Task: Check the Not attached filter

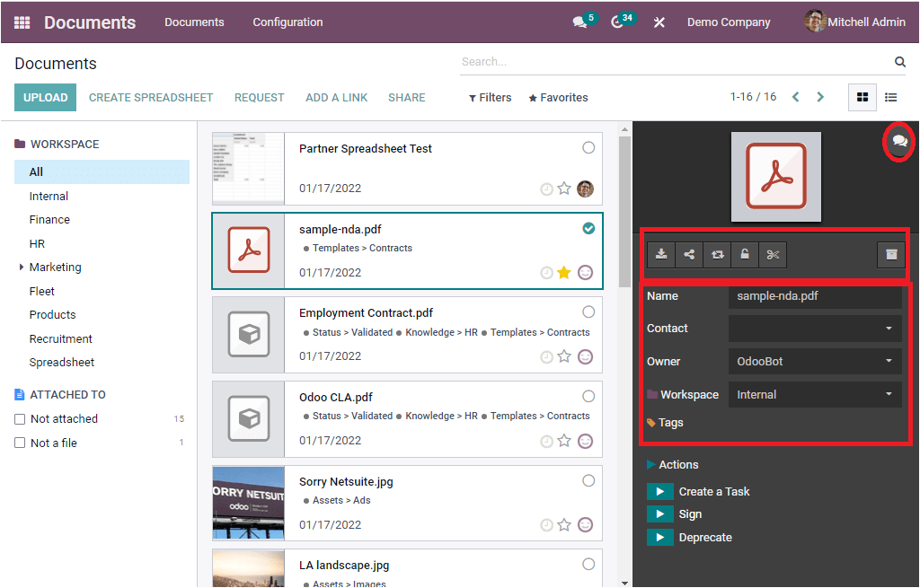Action: 20,419
